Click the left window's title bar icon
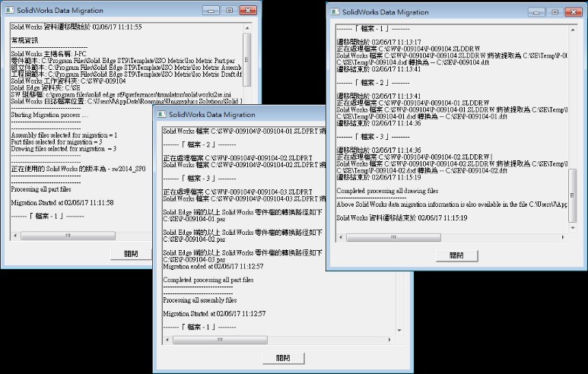The width and height of the screenshot is (588, 374). (x=9, y=10)
